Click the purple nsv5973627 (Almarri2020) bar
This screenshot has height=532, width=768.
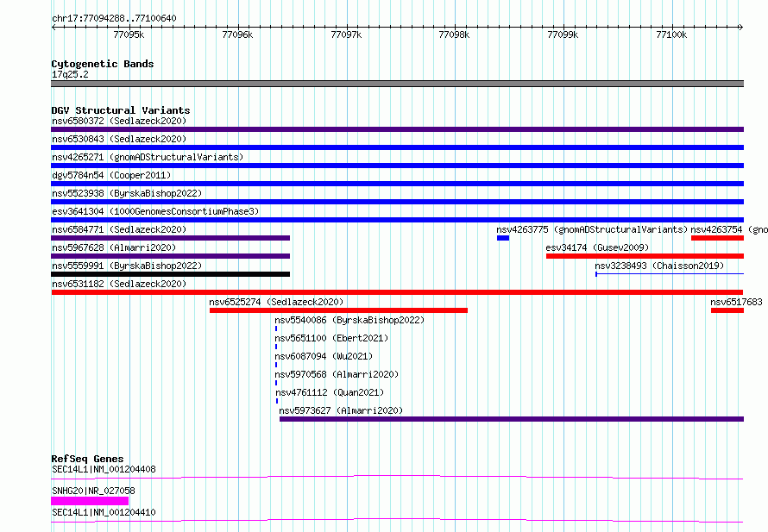point(512,419)
